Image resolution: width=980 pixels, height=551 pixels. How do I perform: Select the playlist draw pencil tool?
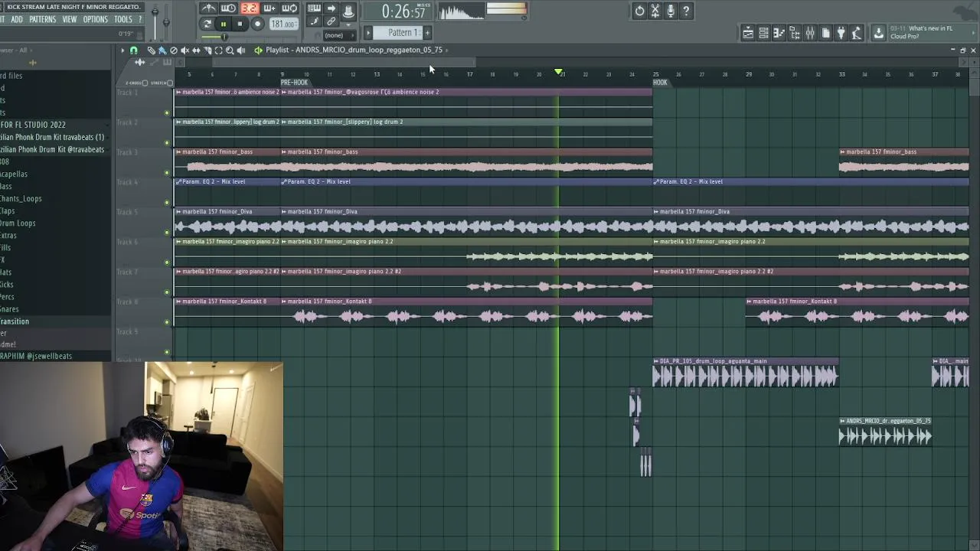click(x=151, y=51)
